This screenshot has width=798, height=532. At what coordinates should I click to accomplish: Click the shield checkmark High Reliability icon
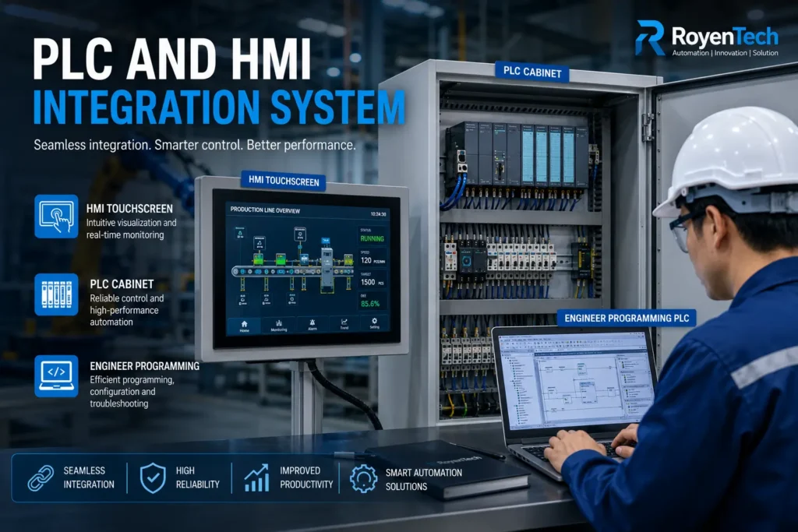point(153,477)
